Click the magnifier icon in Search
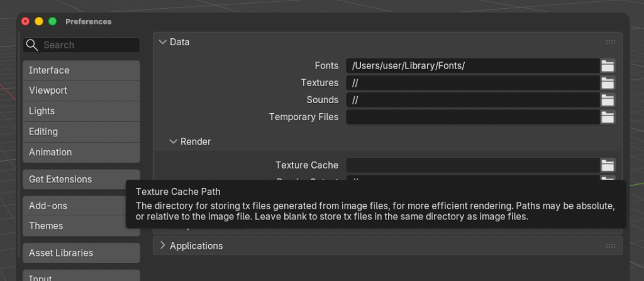 31,45
